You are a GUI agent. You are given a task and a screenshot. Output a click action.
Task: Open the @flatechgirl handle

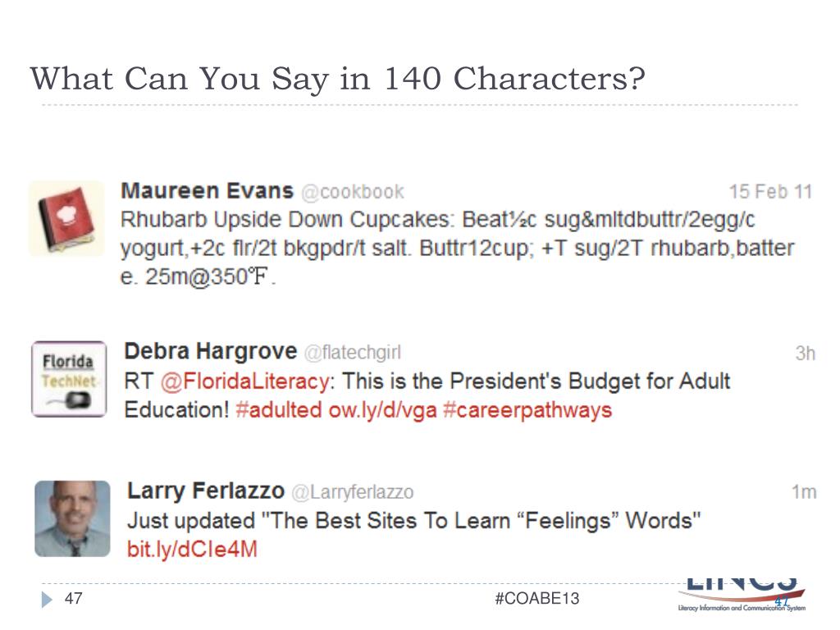coord(353,353)
